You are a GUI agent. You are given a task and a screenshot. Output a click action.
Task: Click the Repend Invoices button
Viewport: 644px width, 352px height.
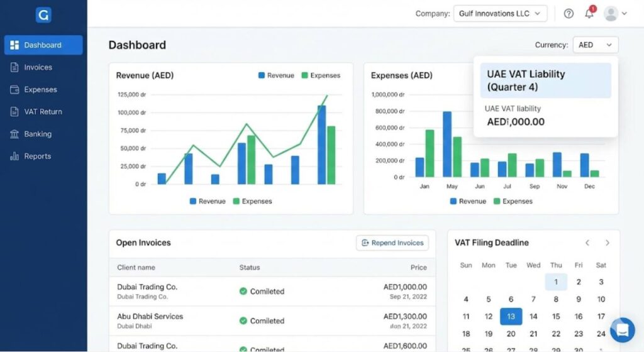(392, 243)
